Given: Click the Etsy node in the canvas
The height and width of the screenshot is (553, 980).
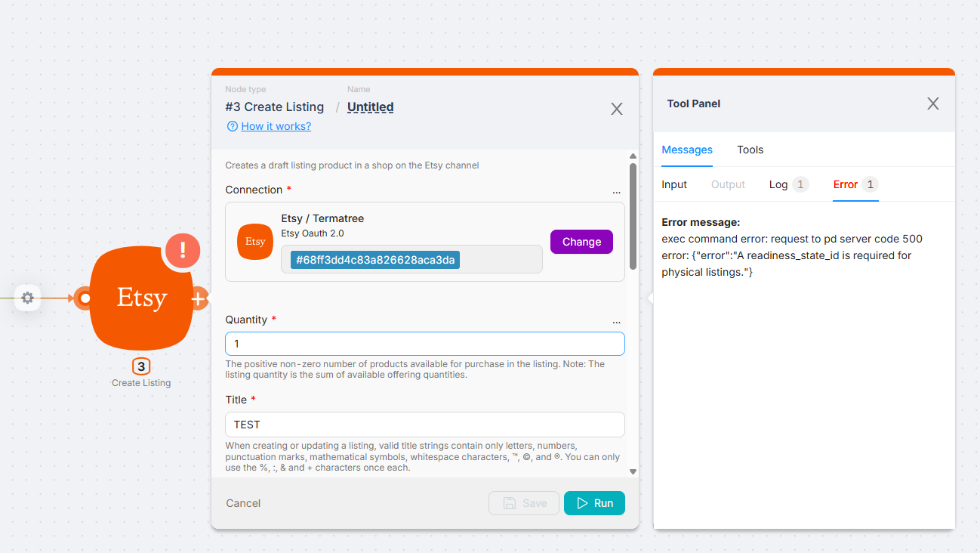Looking at the screenshot, I should coord(141,298).
